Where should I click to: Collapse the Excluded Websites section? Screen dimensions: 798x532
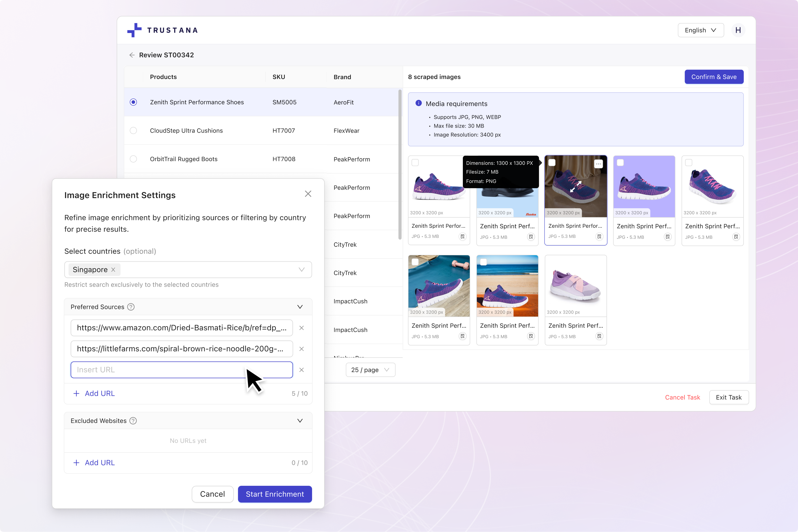pyautogui.click(x=300, y=421)
